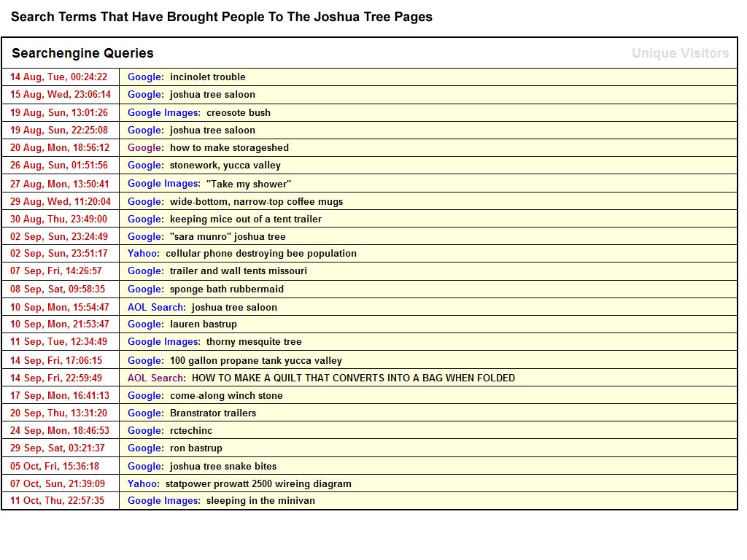Open Google Images link for creosote bush

point(163,113)
